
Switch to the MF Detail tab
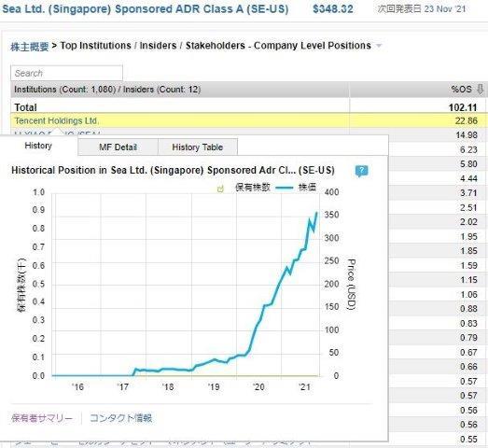click(x=118, y=147)
